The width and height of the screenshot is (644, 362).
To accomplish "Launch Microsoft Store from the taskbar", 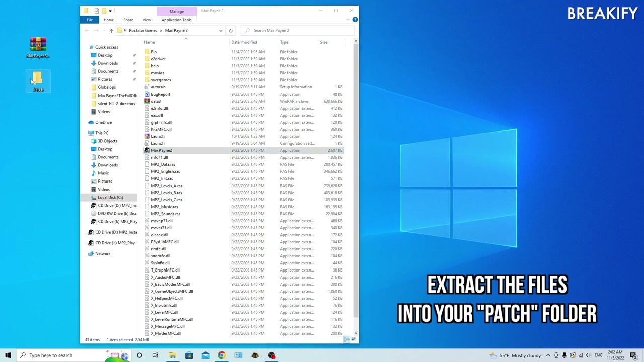I will (189, 355).
